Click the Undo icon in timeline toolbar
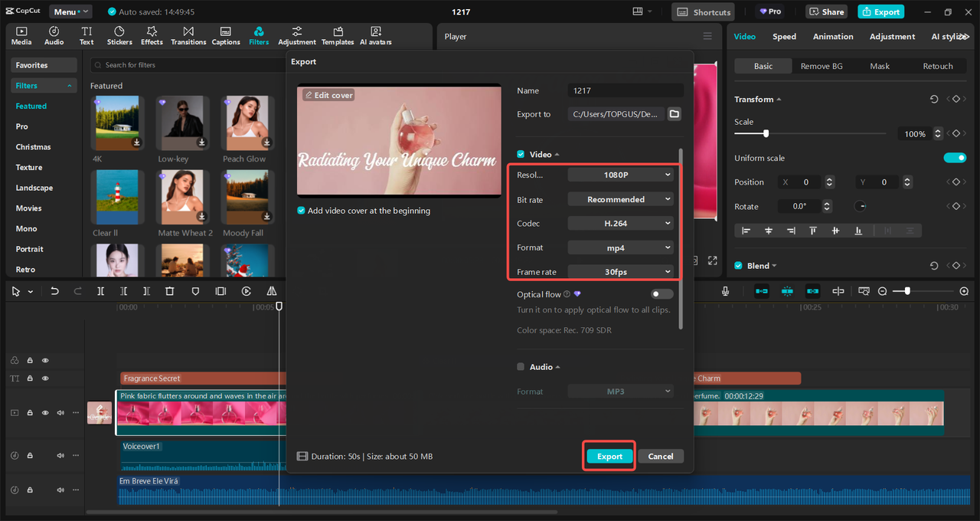This screenshot has width=980, height=521. (x=54, y=291)
